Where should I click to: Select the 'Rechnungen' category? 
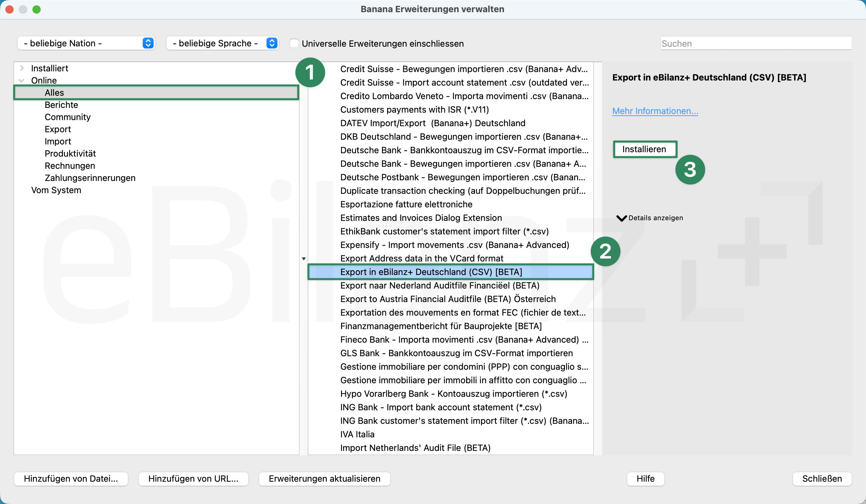(x=70, y=166)
